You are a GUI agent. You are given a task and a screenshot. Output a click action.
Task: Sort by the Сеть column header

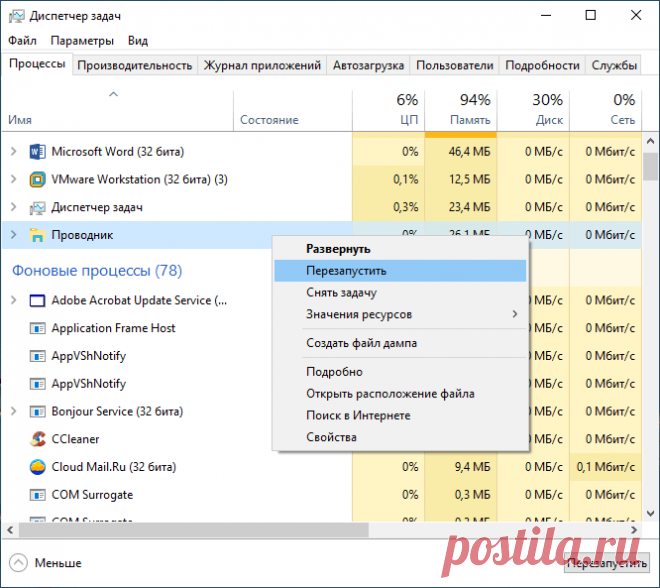pyautogui.click(x=605, y=110)
